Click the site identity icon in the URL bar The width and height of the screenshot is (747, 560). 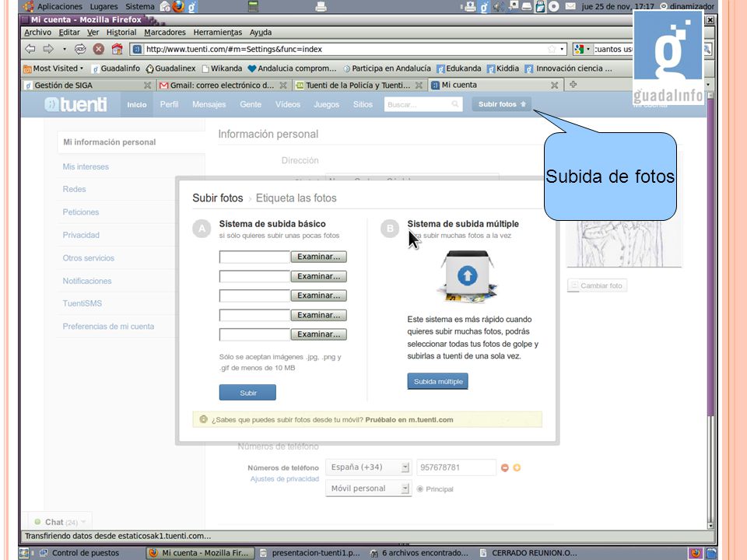tap(137, 49)
